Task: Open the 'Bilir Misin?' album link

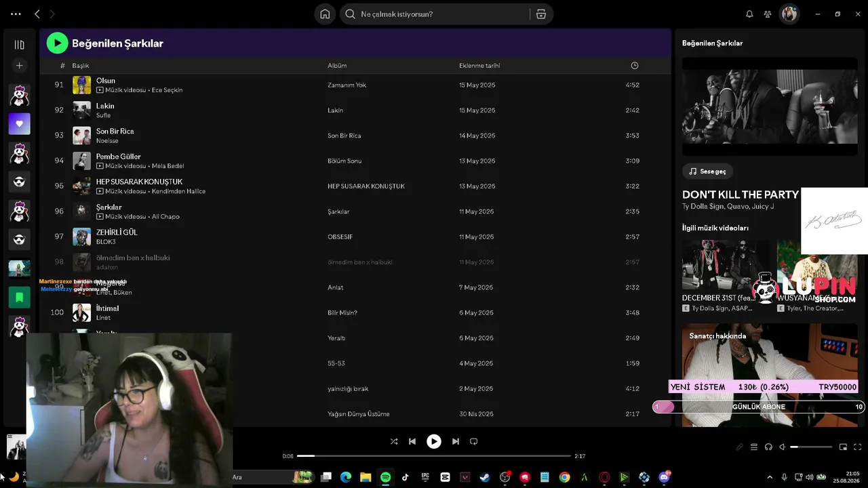Action: [x=342, y=313]
